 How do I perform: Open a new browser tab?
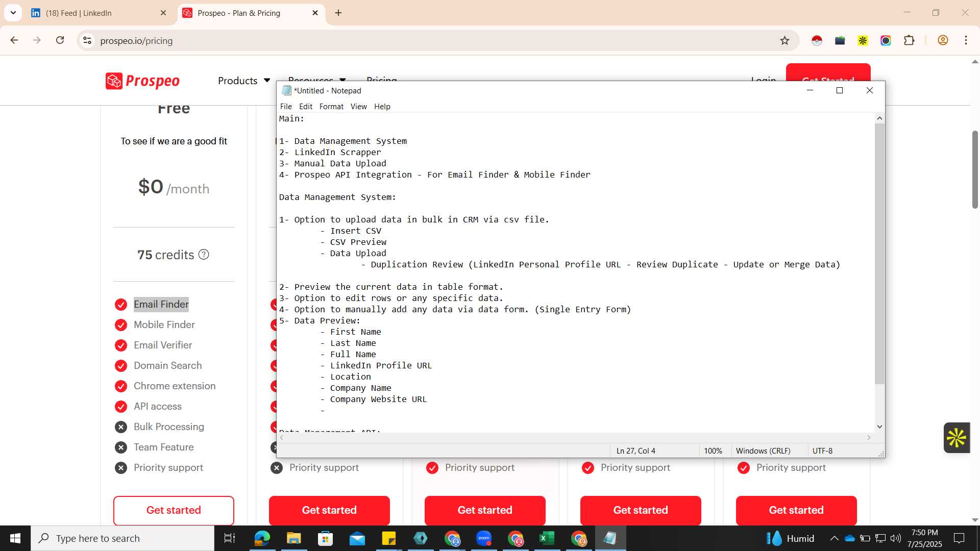click(x=338, y=13)
